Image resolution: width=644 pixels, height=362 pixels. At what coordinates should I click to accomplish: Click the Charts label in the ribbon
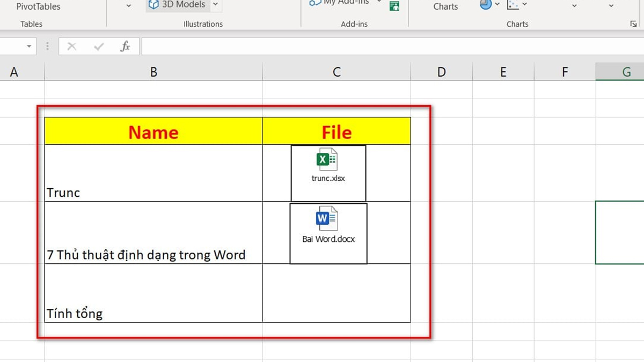445,6
